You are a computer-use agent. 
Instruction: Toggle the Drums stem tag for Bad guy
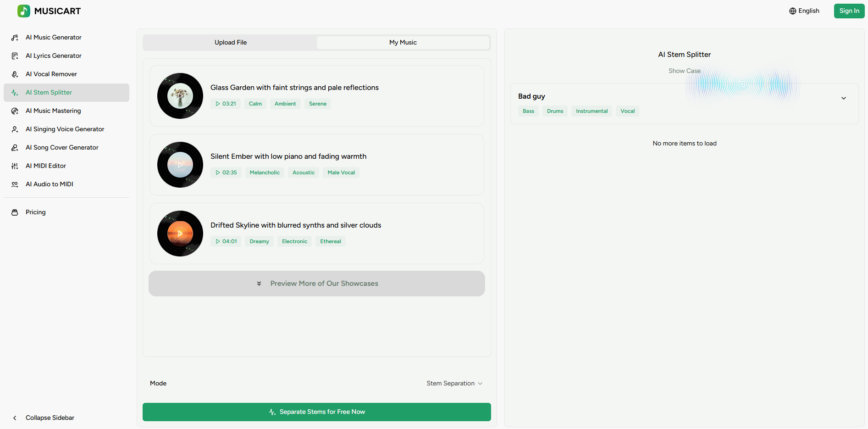(555, 111)
